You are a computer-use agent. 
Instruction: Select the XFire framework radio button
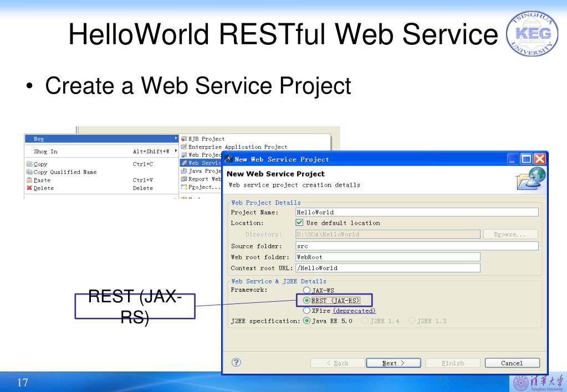click(307, 311)
